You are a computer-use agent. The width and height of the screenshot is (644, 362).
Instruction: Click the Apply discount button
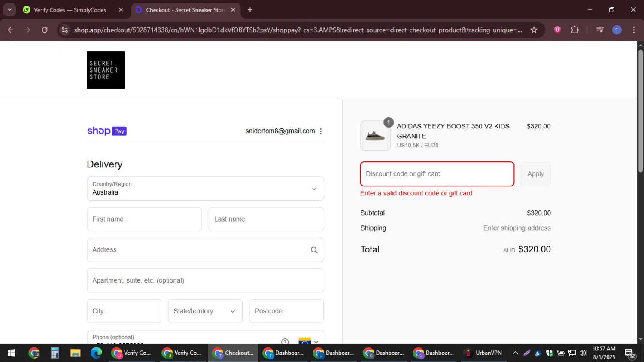[x=535, y=174]
